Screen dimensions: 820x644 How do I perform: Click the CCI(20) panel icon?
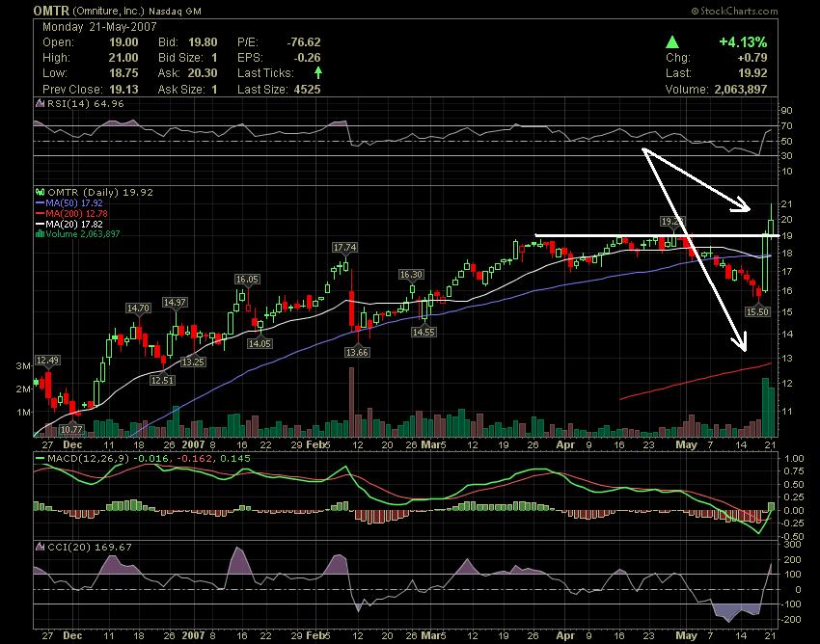(40, 547)
